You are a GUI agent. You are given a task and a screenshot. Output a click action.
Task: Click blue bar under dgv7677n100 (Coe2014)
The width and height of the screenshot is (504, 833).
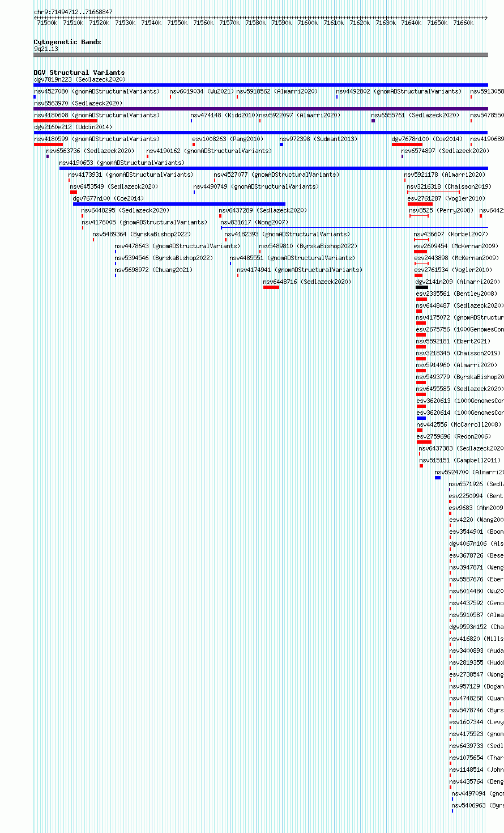pyautogui.click(x=179, y=204)
